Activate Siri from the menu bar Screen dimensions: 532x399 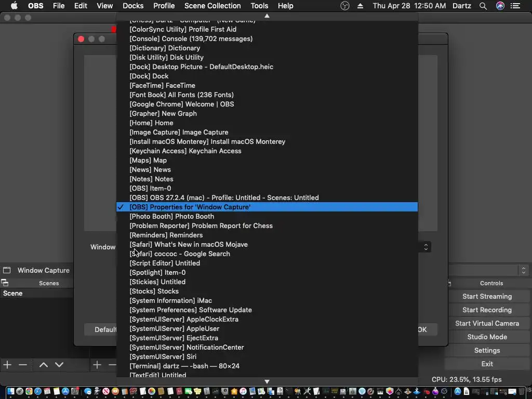coord(500,6)
